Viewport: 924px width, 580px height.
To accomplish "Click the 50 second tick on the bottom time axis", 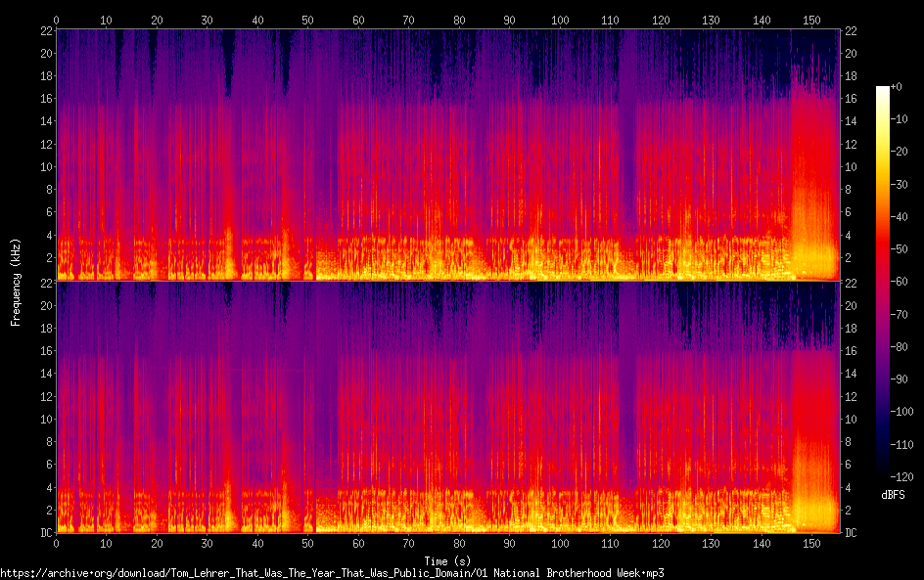I will click(308, 543).
